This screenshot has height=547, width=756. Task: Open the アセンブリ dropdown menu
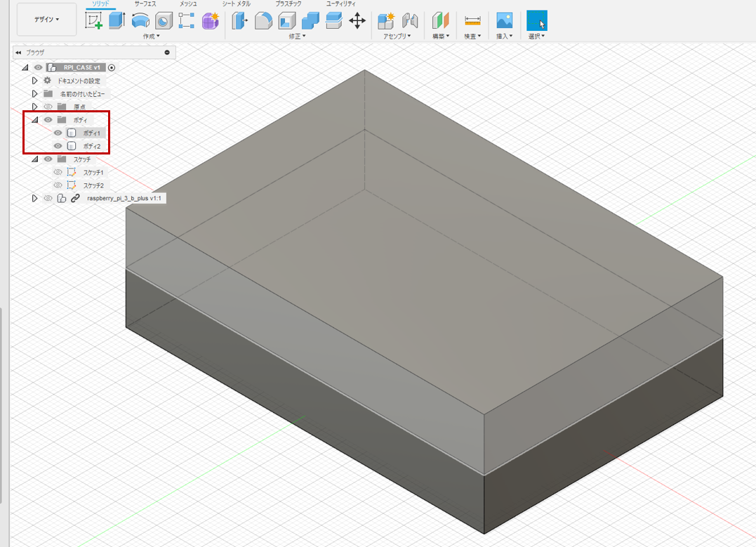coord(397,37)
